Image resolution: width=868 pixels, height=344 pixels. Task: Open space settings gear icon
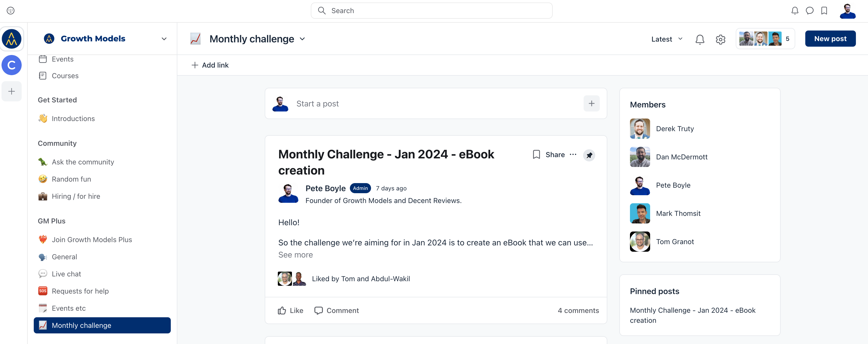click(x=720, y=39)
